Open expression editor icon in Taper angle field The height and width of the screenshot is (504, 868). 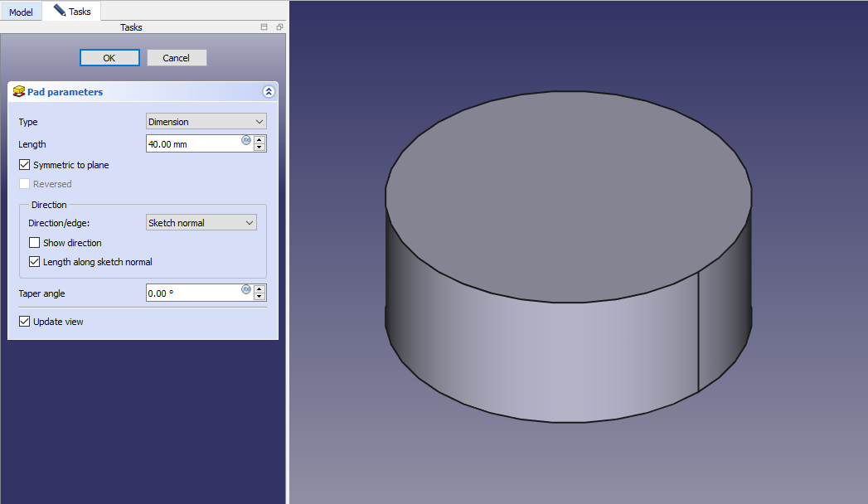point(246,289)
